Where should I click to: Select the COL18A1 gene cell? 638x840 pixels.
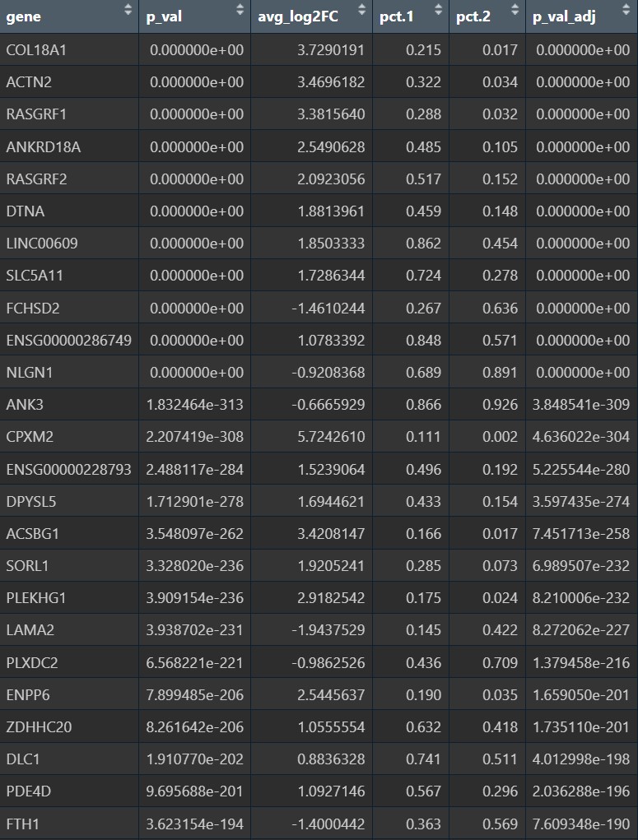(36, 50)
